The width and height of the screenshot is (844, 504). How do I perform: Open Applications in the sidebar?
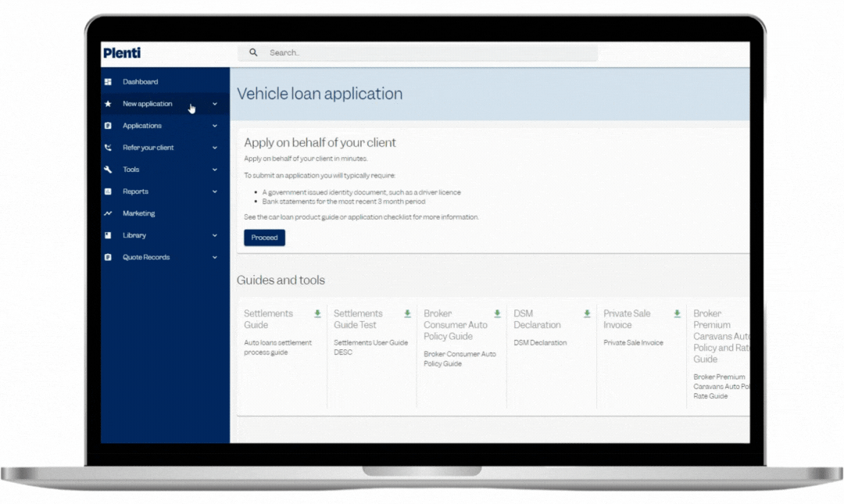(165, 126)
